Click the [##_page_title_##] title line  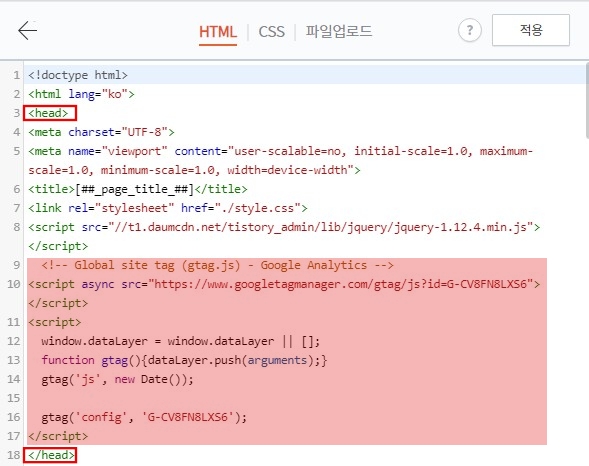[x=138, y=189]
